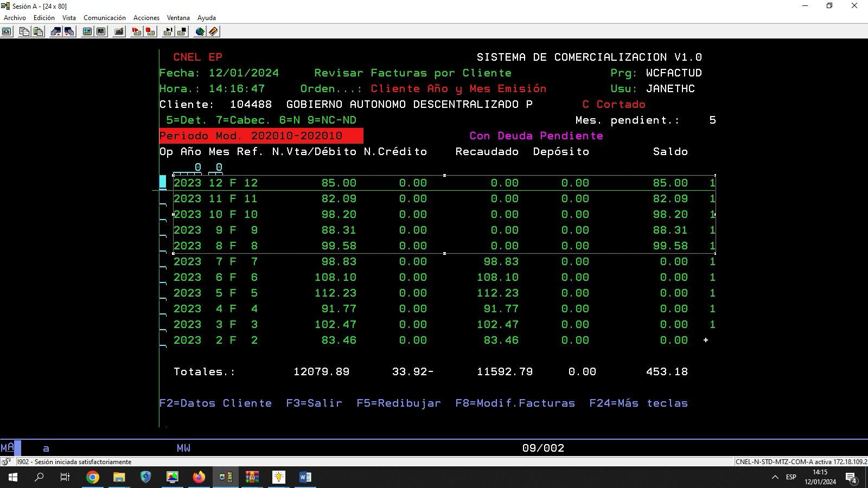Viewport: 868px width, 488px height.
Task: Open Firefox from the taskbar
Action: click(199, 477)
